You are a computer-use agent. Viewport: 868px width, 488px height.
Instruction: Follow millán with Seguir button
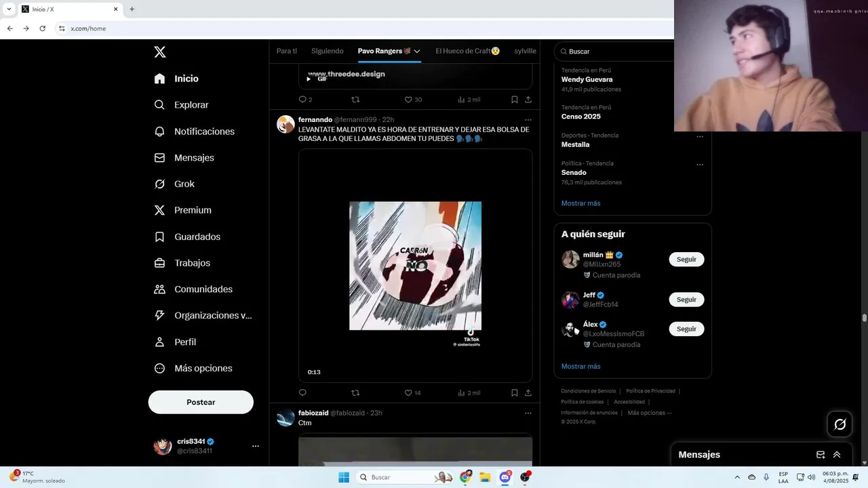tap(686, 260)
